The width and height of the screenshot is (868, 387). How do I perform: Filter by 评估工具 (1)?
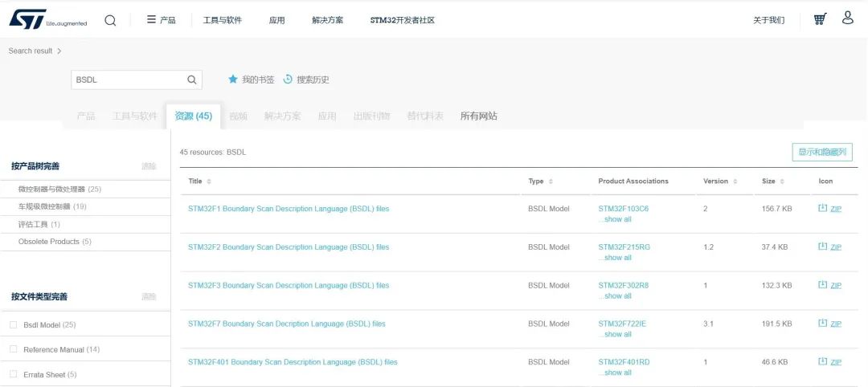(39, 225)
